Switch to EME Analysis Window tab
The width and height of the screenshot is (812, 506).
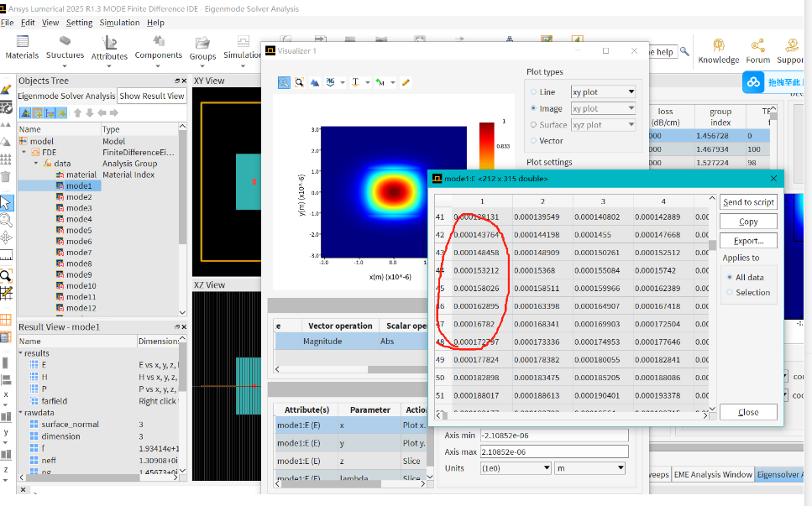click(x=712, y=475)
